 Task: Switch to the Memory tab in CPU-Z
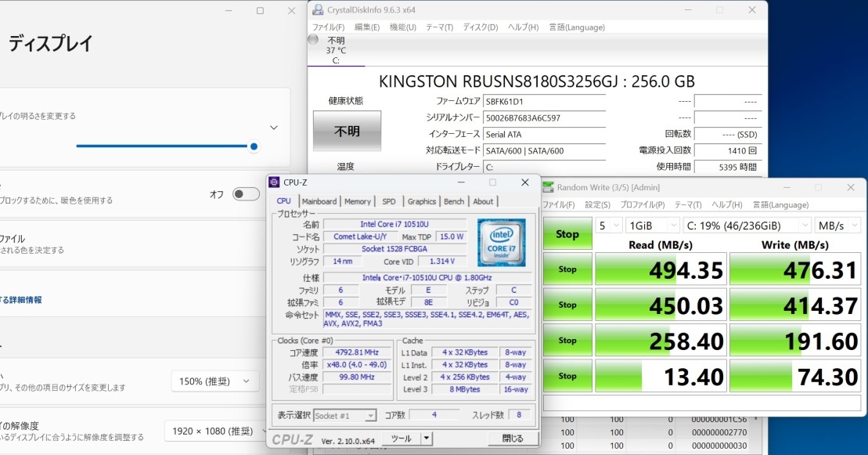pyautogui.click(x=358, y=201)
